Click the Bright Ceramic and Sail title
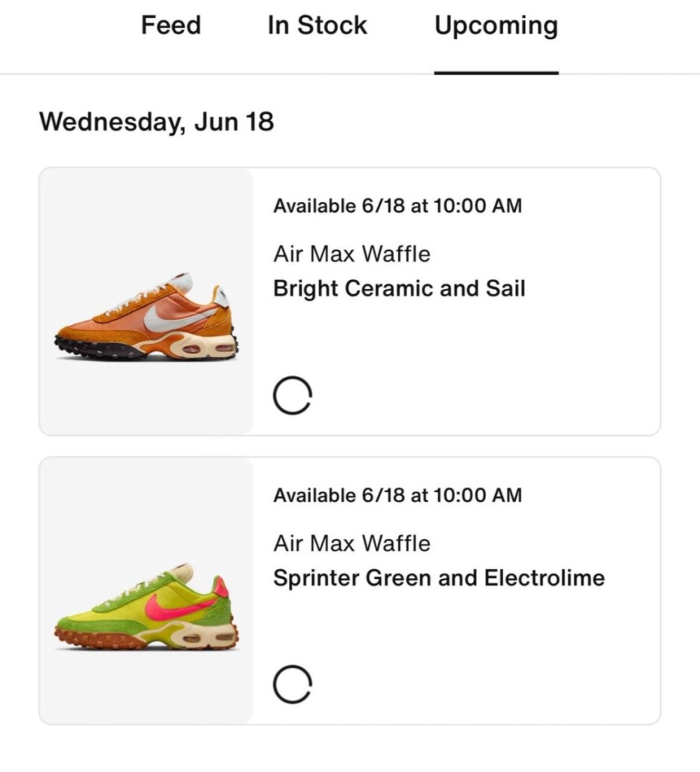The height and width of the screenshot is (772, 700). pyautogui.click(x=399, y=289)
